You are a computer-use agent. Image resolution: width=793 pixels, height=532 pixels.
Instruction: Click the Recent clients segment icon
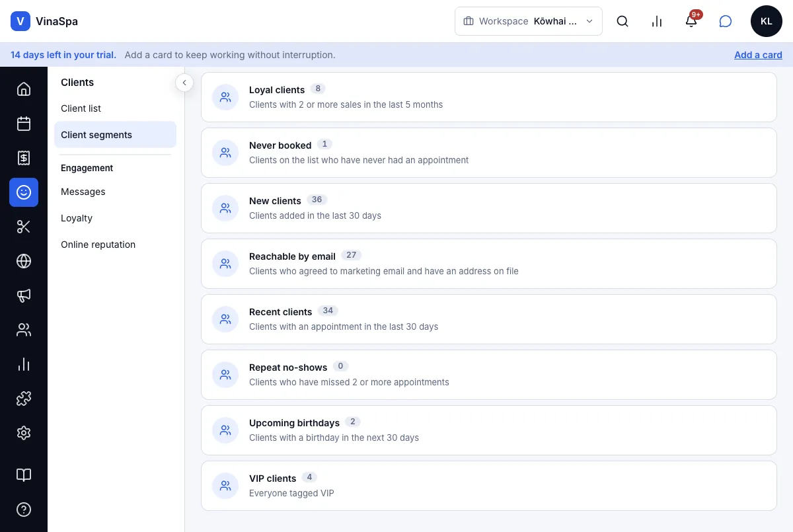(x=225, y=319)
